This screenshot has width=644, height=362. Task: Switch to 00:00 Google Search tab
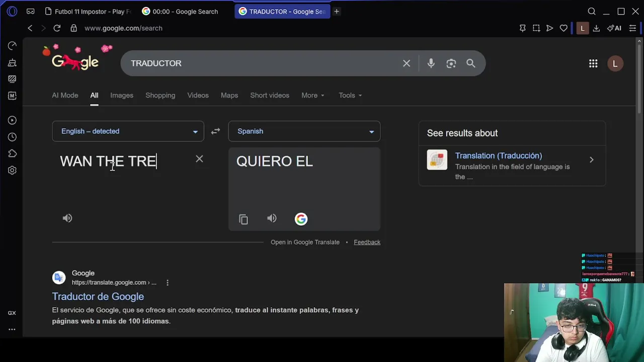coord(180,11)
